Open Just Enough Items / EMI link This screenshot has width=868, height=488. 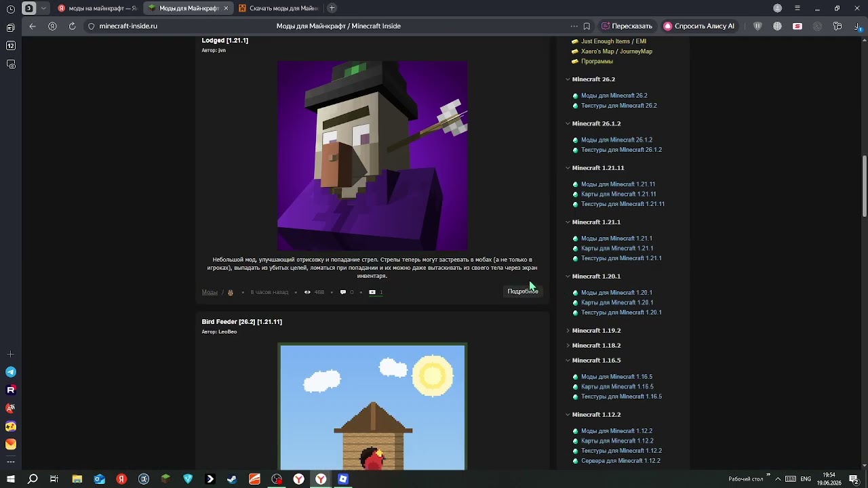[614, 41]
